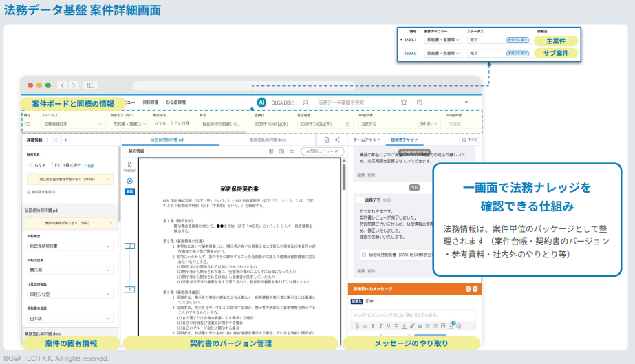Toggle strikethrough formatting in message editor
The image size is (635, 364).
tap(396, 326)
